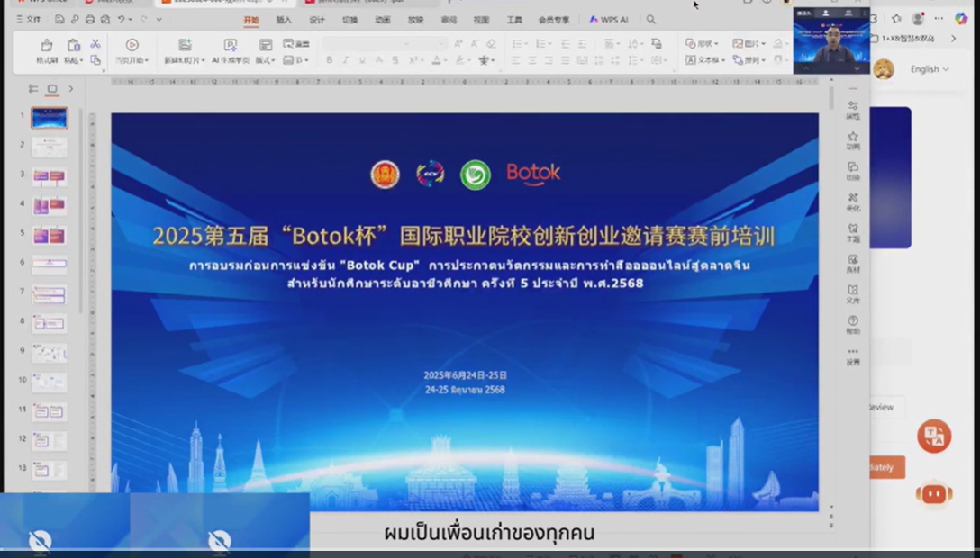The image size is (980, 558).
Task: Toggle Bold formatting
Action: point(330,60)
